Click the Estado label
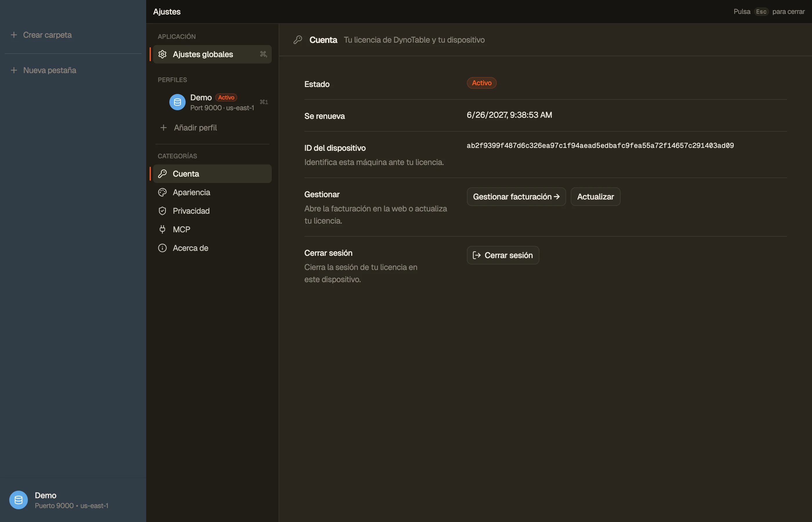 [317, 84]
